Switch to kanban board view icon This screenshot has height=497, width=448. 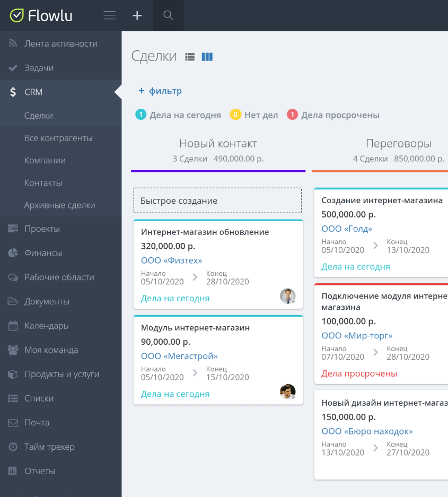point(207,57)
